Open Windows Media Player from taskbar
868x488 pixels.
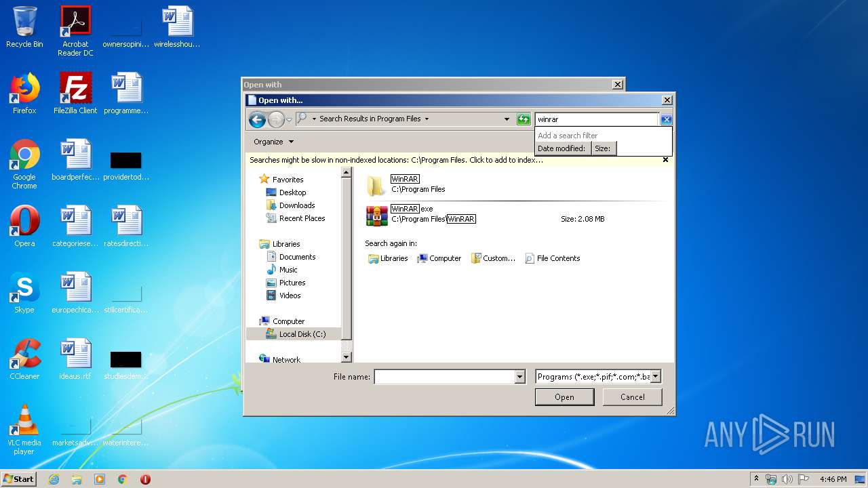pyautogui.click(x=100, y=479)
